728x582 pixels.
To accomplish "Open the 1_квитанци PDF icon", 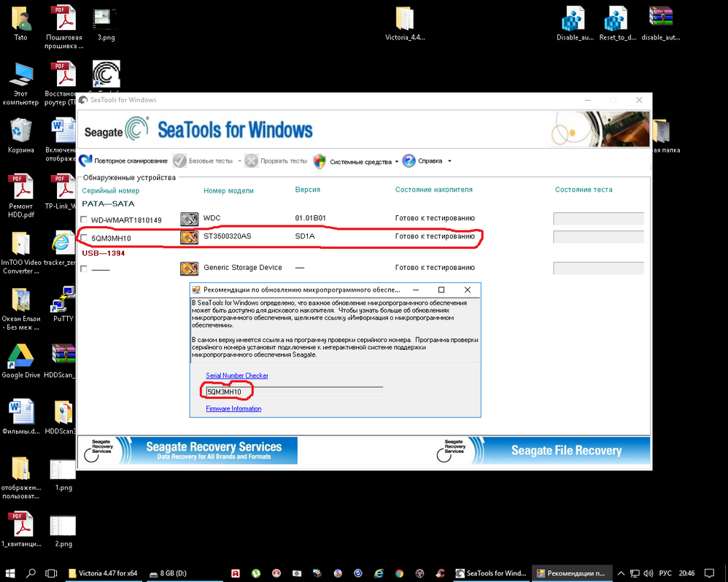I will (20, 529).
